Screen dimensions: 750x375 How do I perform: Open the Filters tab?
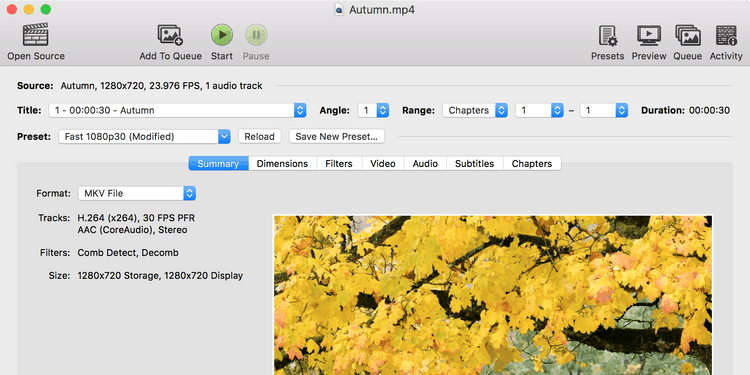click(x=339, y=164)
